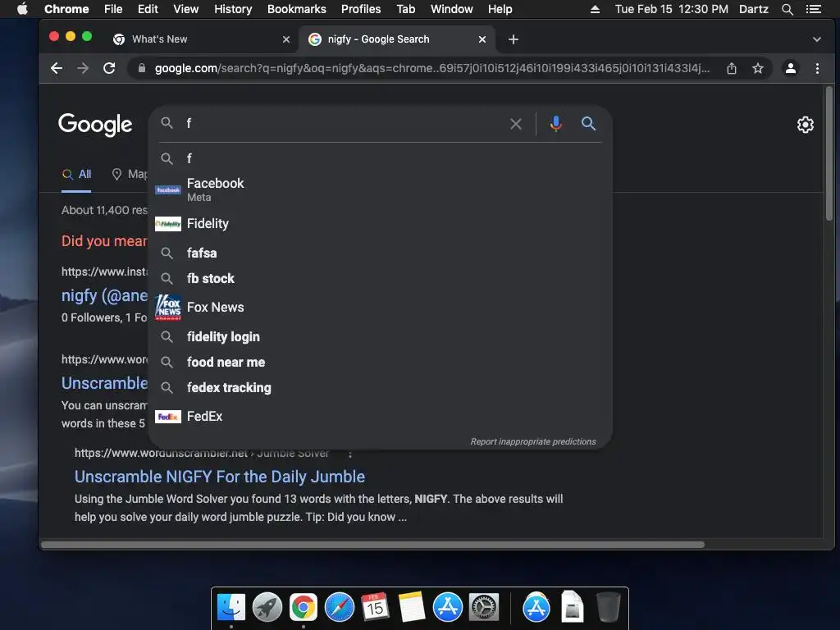Open Launchpad from the Dock

tap(267, 608)
